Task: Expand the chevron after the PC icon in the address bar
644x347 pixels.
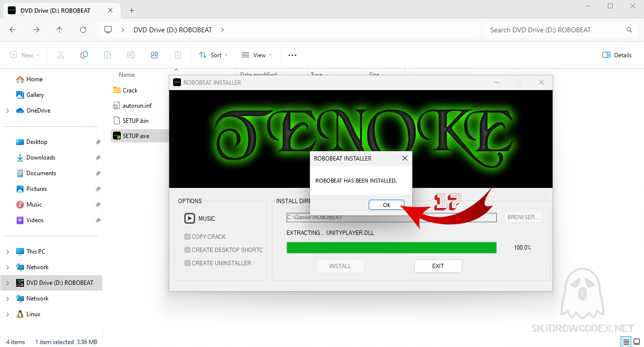Action: (123, 30)
